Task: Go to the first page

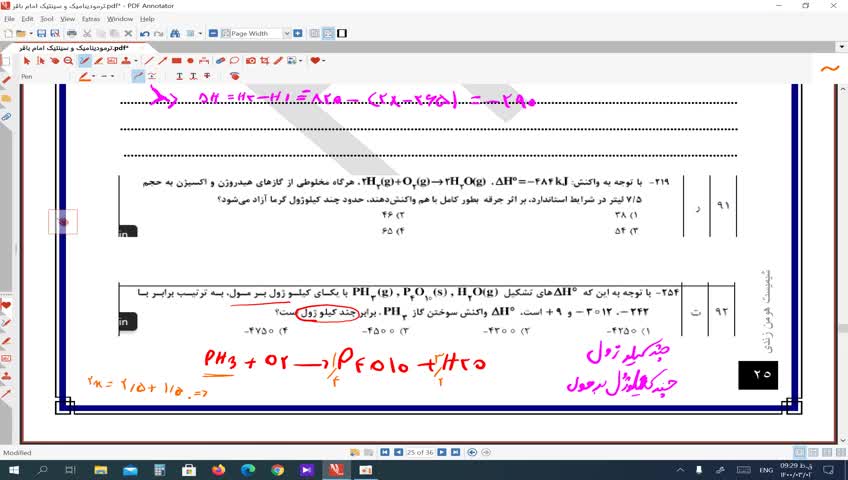Action: [385, 452]
